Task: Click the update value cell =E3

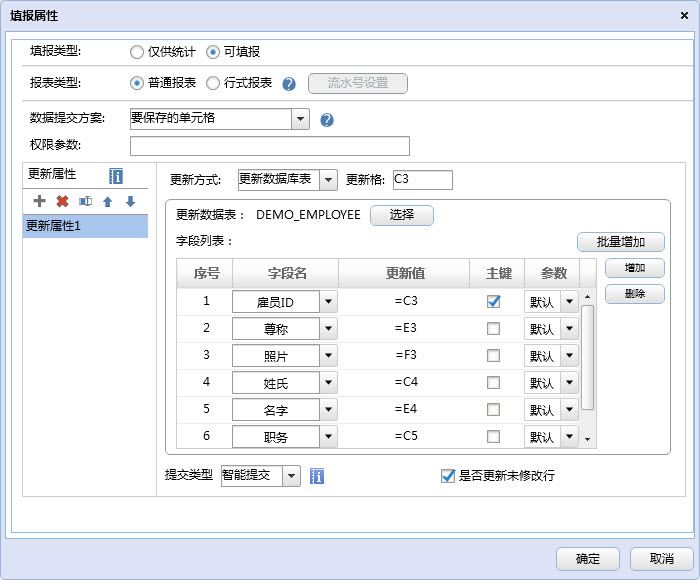Action: 406,328
